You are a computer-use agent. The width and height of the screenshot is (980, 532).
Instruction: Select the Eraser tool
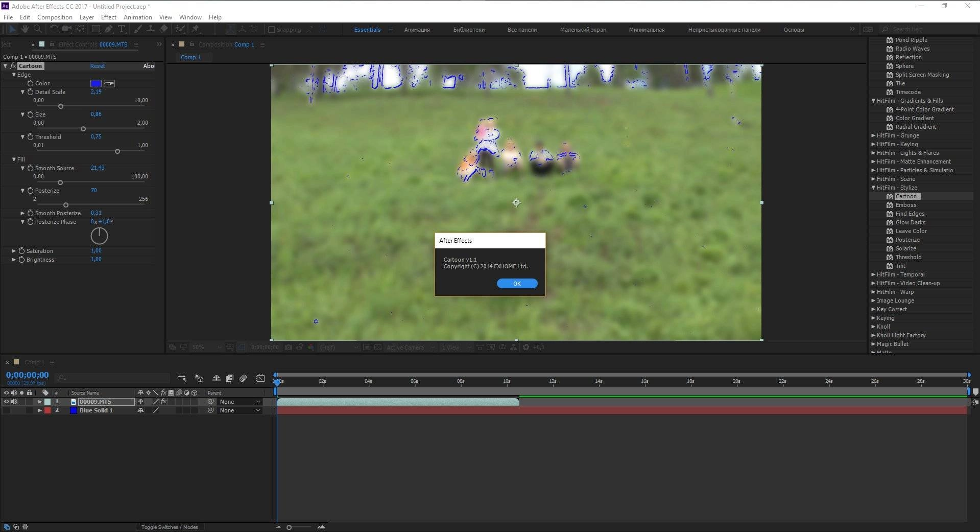pyautogui.click(x=163, y=29)
